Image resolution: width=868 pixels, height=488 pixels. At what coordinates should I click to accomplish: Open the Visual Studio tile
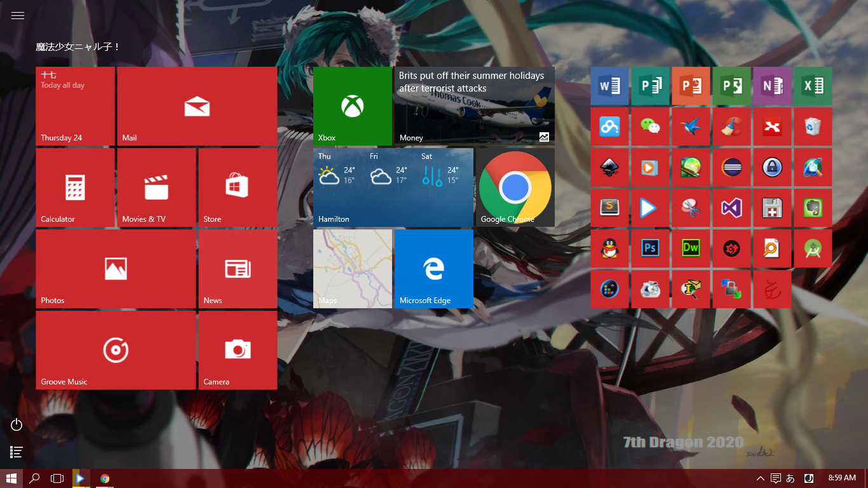tap(731, 208)
